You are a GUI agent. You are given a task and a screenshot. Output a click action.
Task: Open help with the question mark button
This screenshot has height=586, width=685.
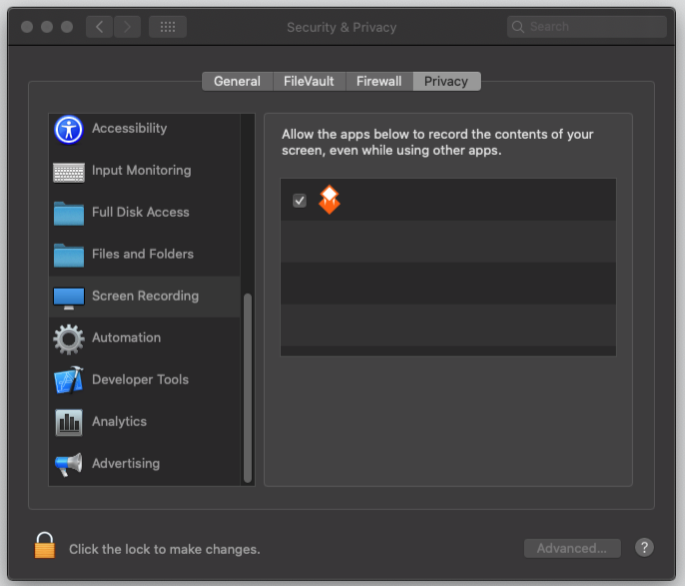tap(644, 547)
